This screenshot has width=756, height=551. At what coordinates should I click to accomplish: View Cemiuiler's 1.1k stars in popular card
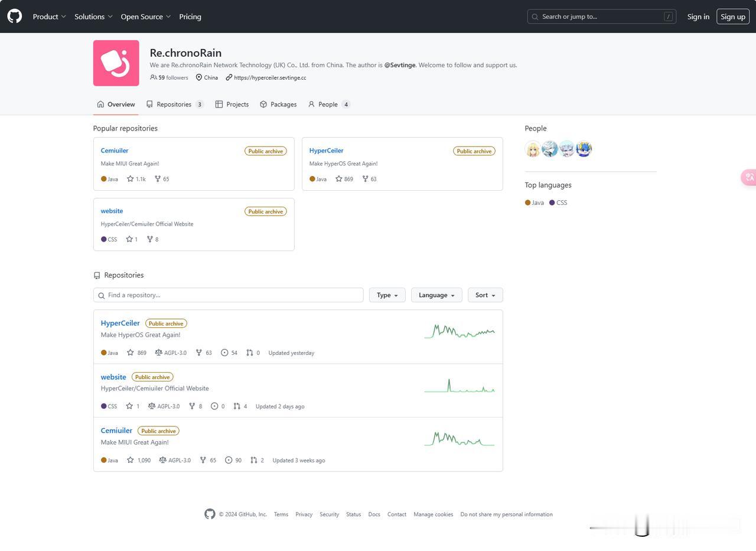point(136,179)
